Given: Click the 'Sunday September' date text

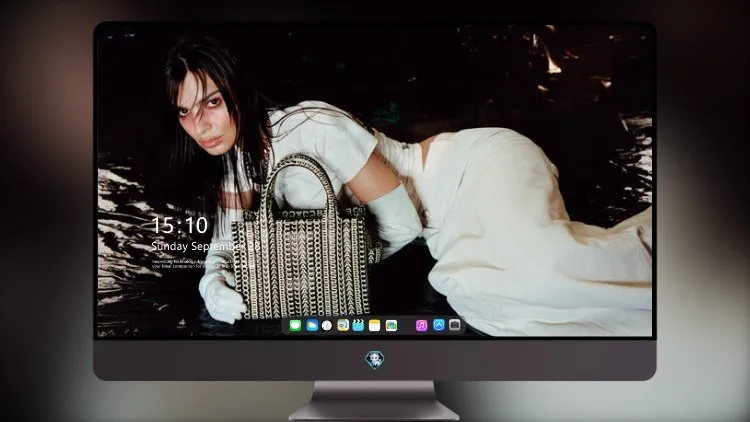Looking at the screenshot, I should pyautogui.click(x=197, y=246).
